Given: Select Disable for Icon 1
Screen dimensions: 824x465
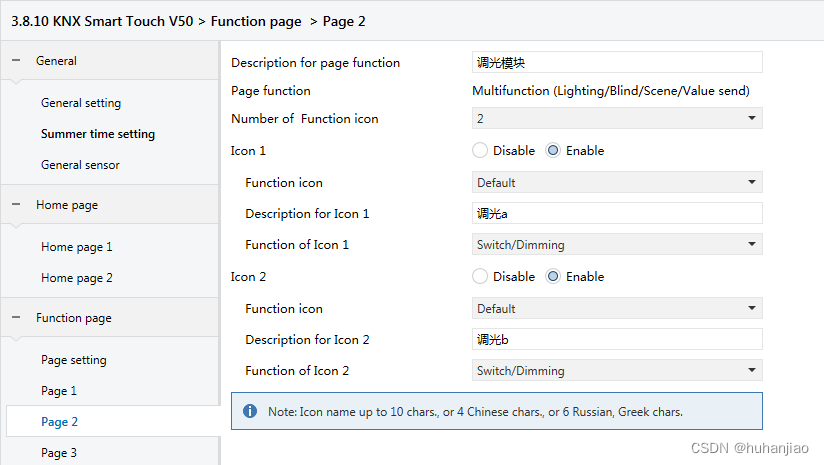Looking at the screenshot, I should [480, 151].
